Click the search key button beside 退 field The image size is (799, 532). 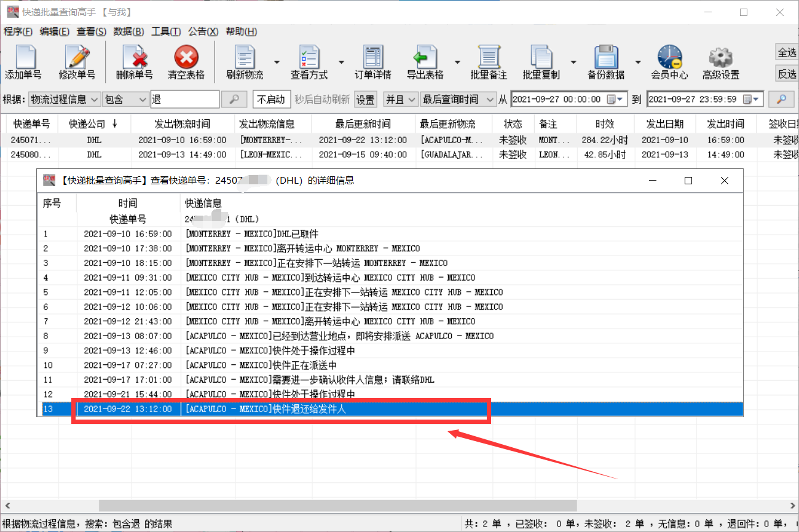(x=234, y=99)
